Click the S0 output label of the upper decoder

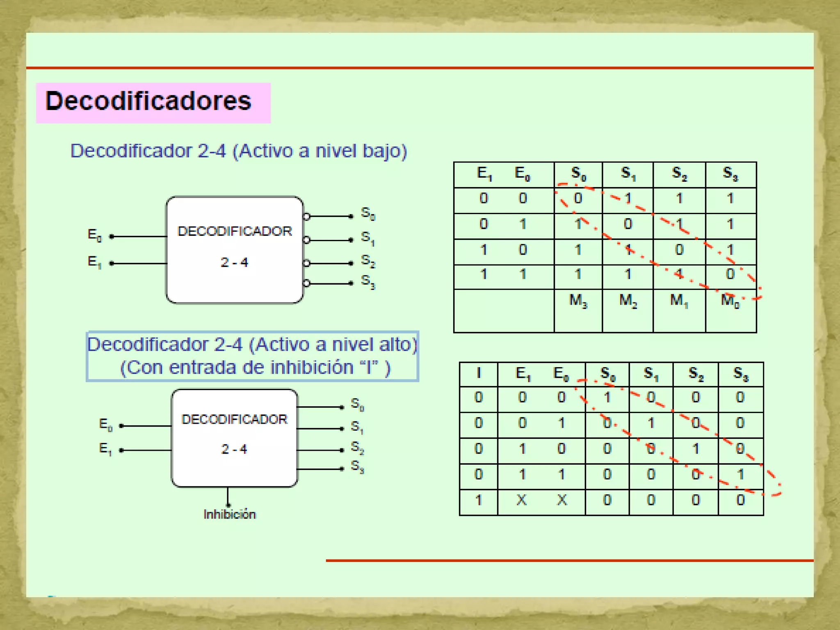click(x=367, y=213)
